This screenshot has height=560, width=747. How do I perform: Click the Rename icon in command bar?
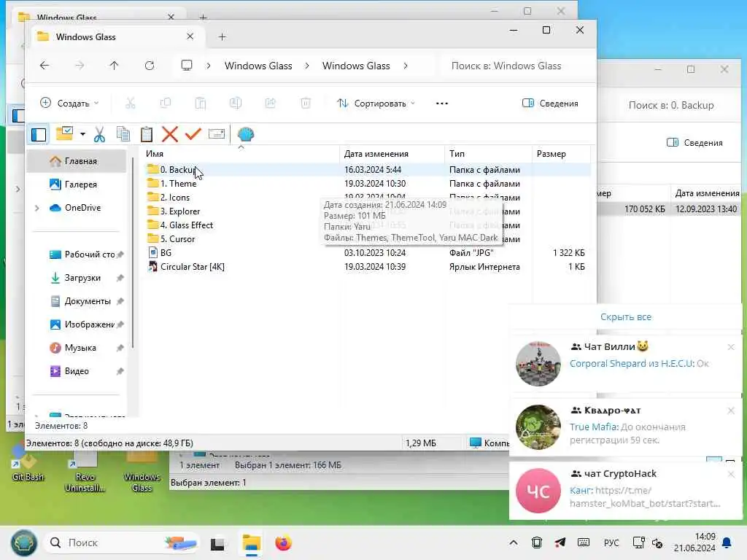pos(236,104)
